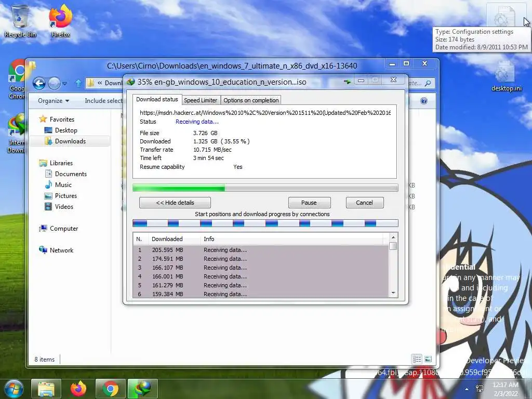Open the Windows Start menu
The image size is (532, 399).
14,389
